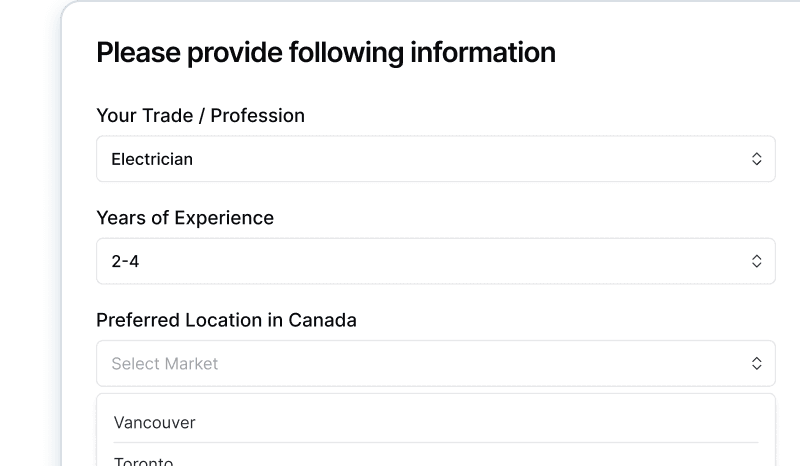Screen dimensions: 800x466
Task: Click empty space right of Vancouver option
Action: coord(500,422)
